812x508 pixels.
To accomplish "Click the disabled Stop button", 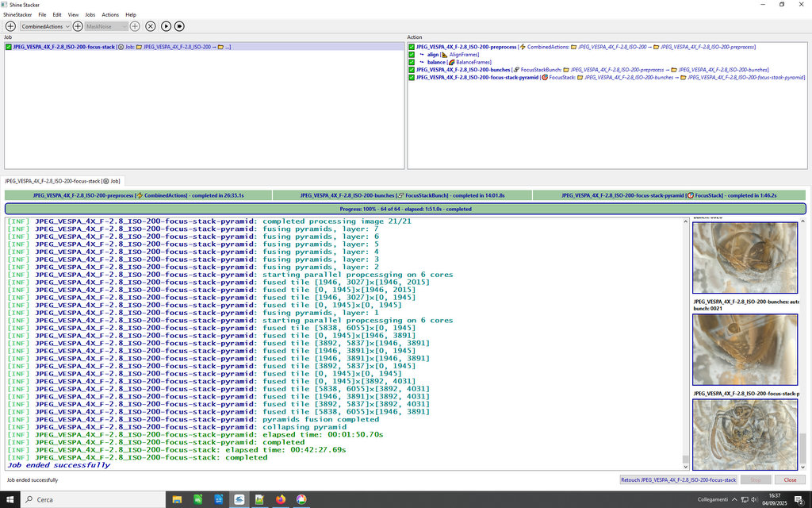I will pyautogui.click(x=756, y=480).
